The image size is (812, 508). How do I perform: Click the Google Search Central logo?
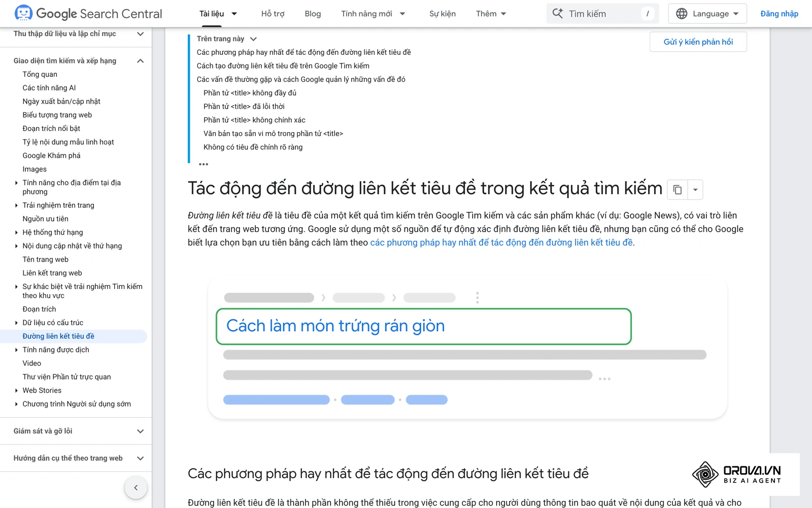pos(89,14)
